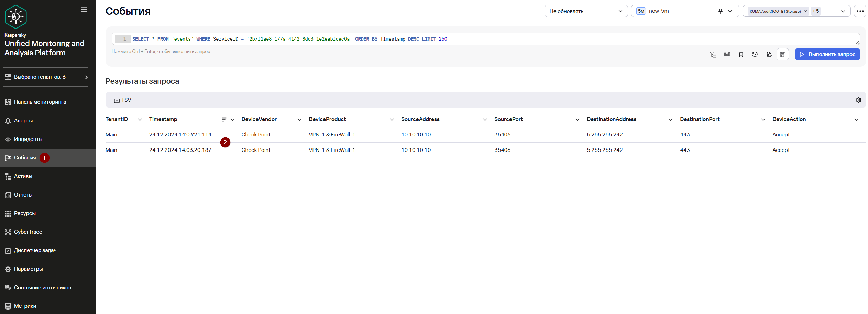
Task: Open the table settings gear
Action: pyautogui.click(x=859, y=100)
